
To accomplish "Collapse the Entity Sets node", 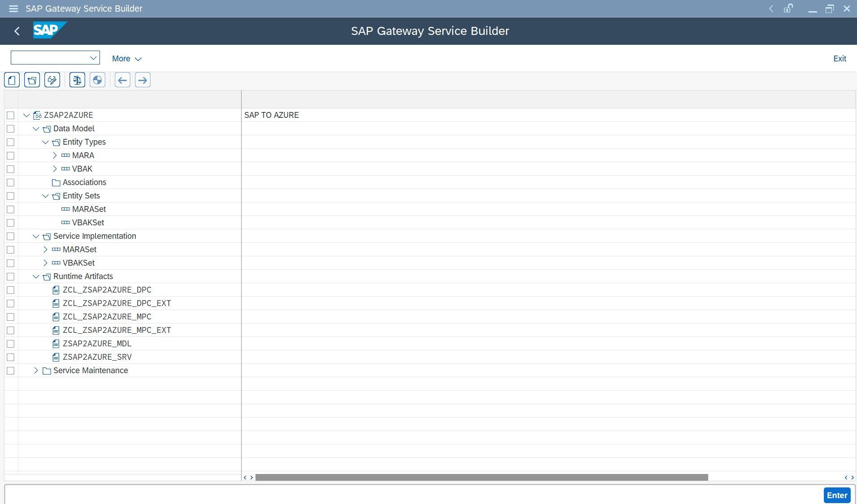I will 45,196.
